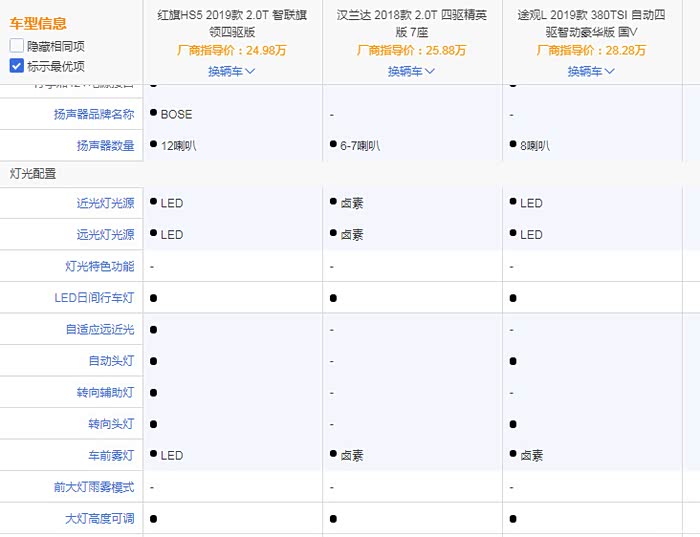Screen dimensions: 700x537
Task: Open the 灯光特色功能 parameter link
Action: pos(99,267)
